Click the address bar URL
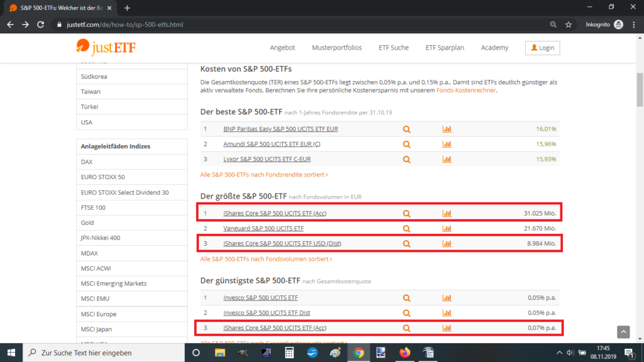This screenshot has width=644, height=362. 125,25
